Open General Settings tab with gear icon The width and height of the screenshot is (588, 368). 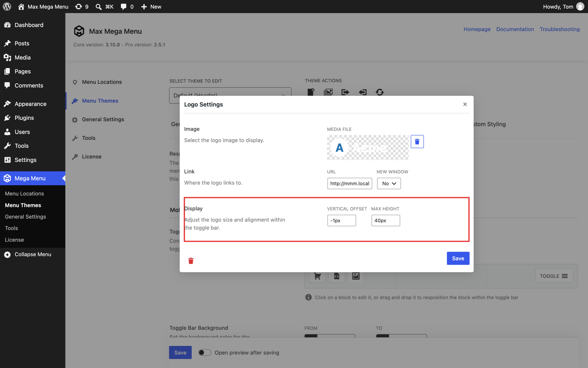point(98,119)
